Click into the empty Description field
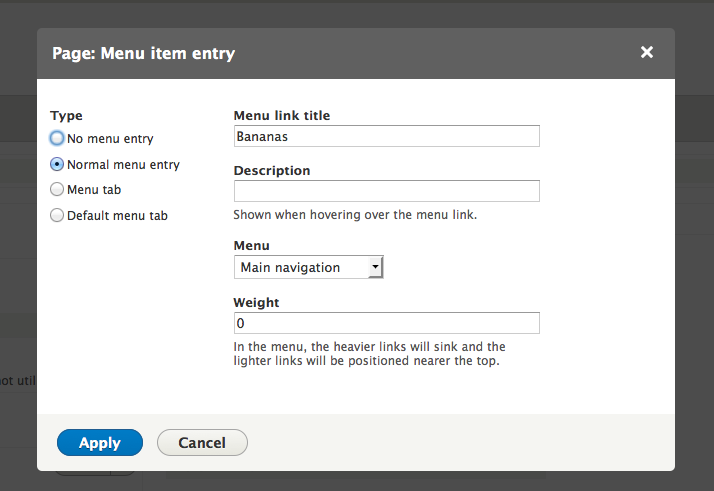 pyautogui.click(x=387, y=191)
